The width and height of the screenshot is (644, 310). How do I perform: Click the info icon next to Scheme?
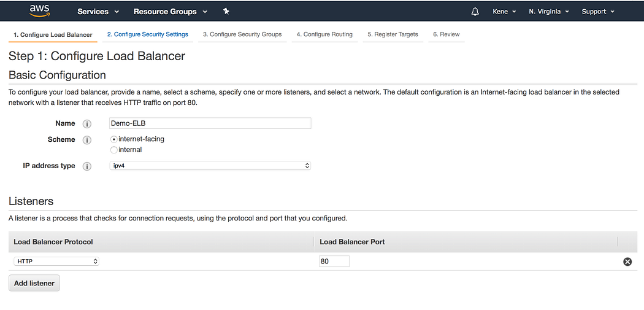pos(87,140)
